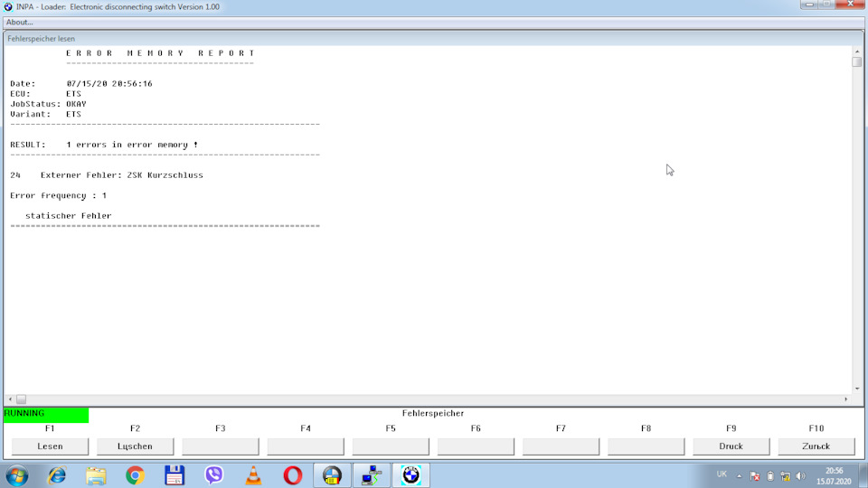Launch Opera browser from the taskbar

293,475
